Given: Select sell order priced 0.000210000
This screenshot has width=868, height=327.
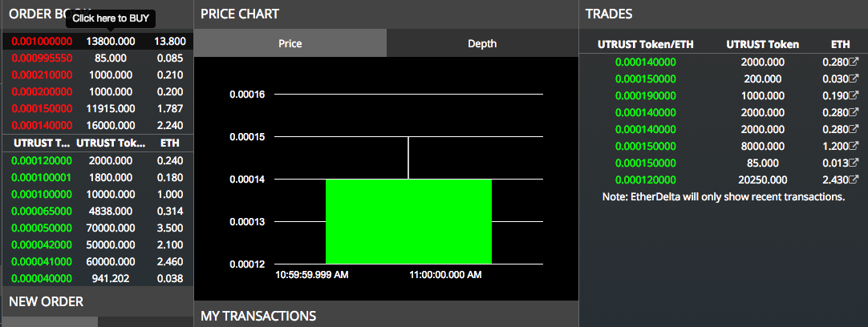Looking at the screenshot, I should click(98, 75).
